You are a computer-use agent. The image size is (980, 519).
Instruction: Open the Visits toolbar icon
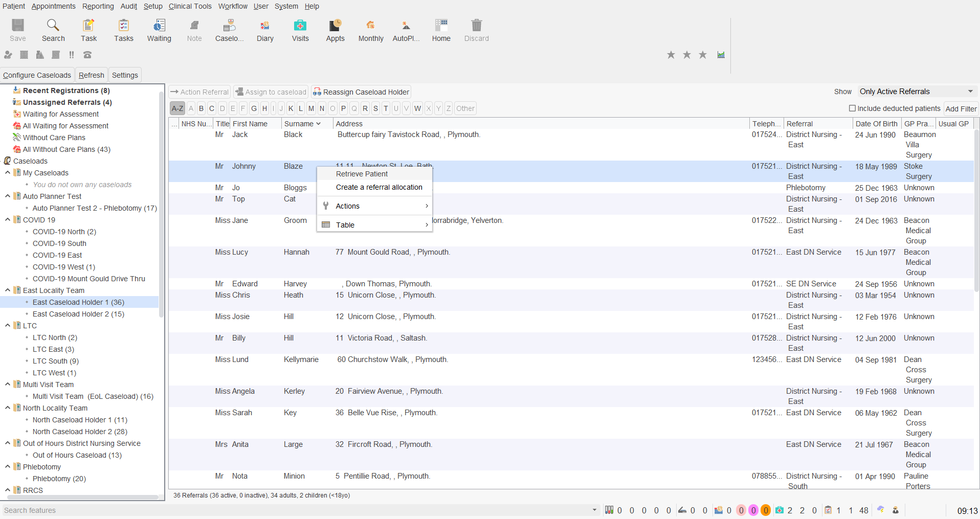300,30
